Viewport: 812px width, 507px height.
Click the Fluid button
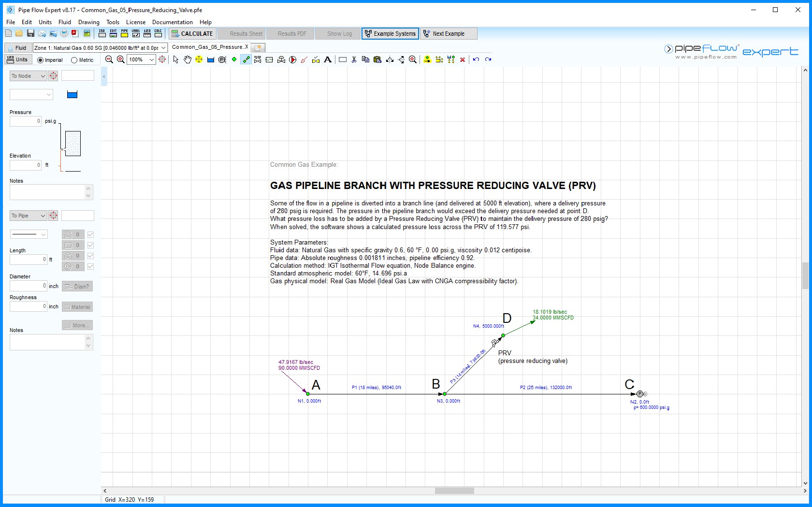(x=17, y=48)
